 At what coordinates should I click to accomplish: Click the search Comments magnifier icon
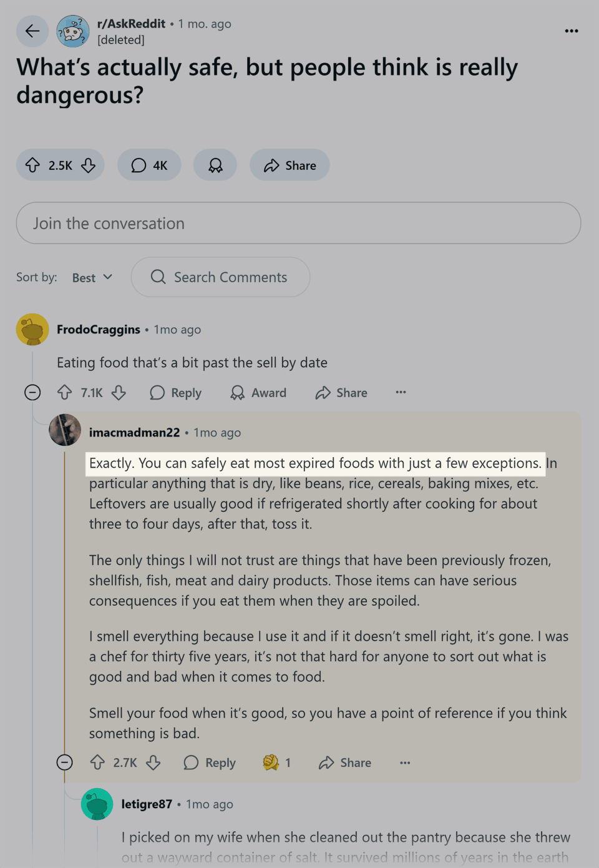158,277
